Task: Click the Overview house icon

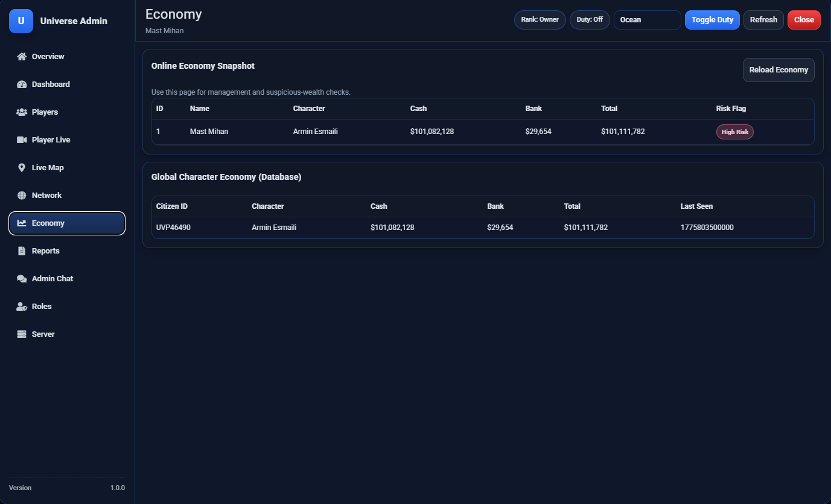Action: pyautogui.click(x=22, y=57)
